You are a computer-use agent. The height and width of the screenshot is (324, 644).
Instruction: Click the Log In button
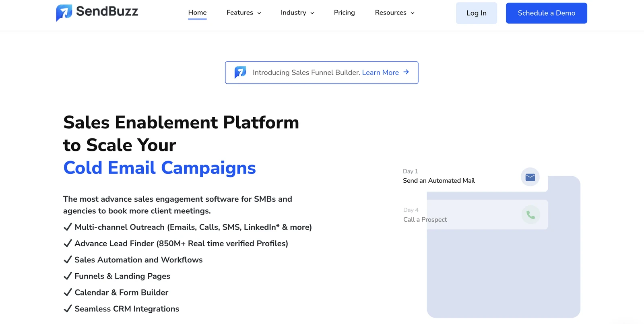(x=477, y=13)
